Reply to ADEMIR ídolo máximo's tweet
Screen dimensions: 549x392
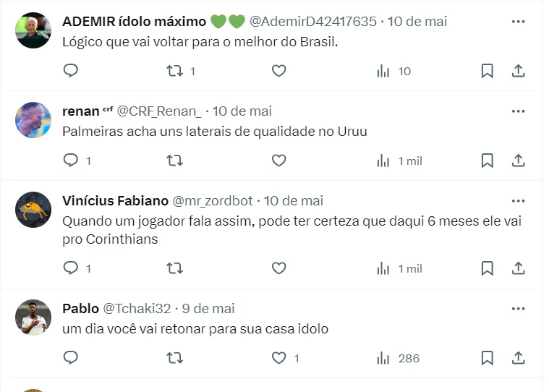[71, 71]
